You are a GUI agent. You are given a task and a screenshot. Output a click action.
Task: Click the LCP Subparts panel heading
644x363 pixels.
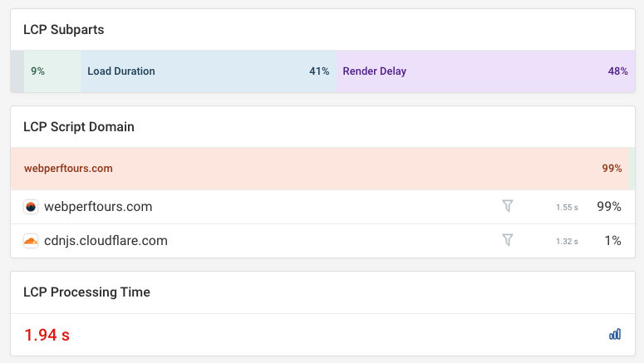pyautogui.click(x=63, y=30)
